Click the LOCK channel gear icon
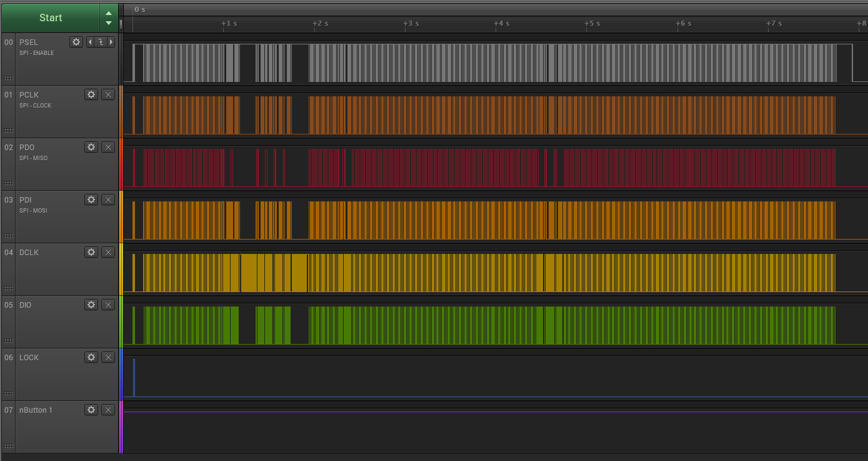This screenshot has width=868, height=461. point(91,357)
